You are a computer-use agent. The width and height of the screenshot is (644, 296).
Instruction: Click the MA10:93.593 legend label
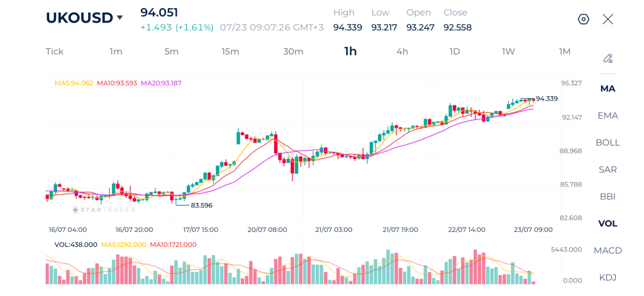point(118,83)
